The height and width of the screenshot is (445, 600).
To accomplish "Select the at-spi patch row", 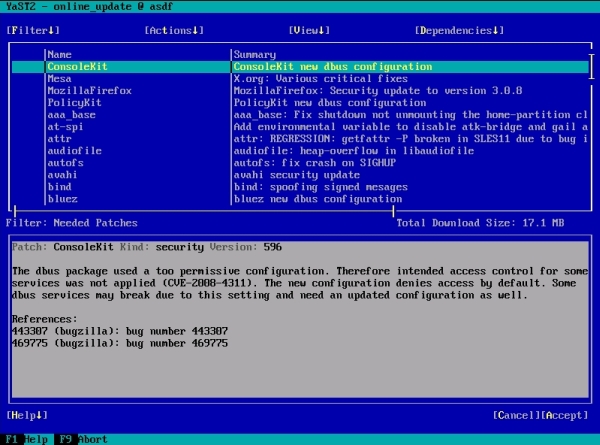I will [x=300, y=127].
